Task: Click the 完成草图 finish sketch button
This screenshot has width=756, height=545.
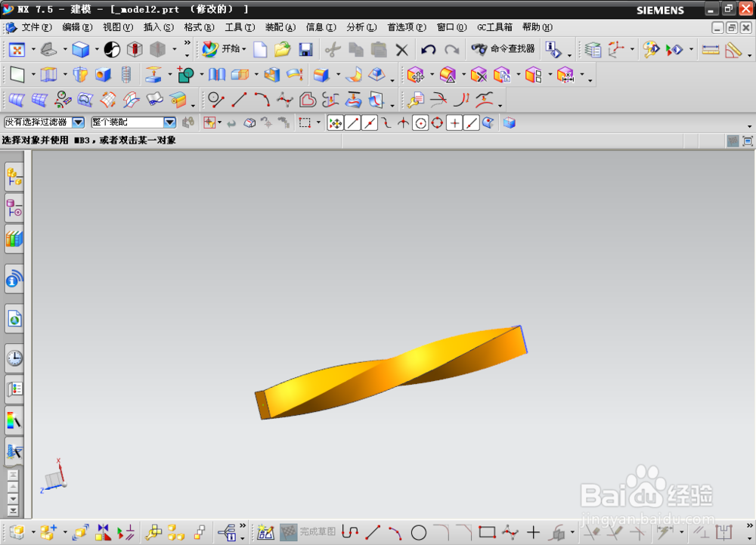Action: pyautogui.click(x=308, y=532)
